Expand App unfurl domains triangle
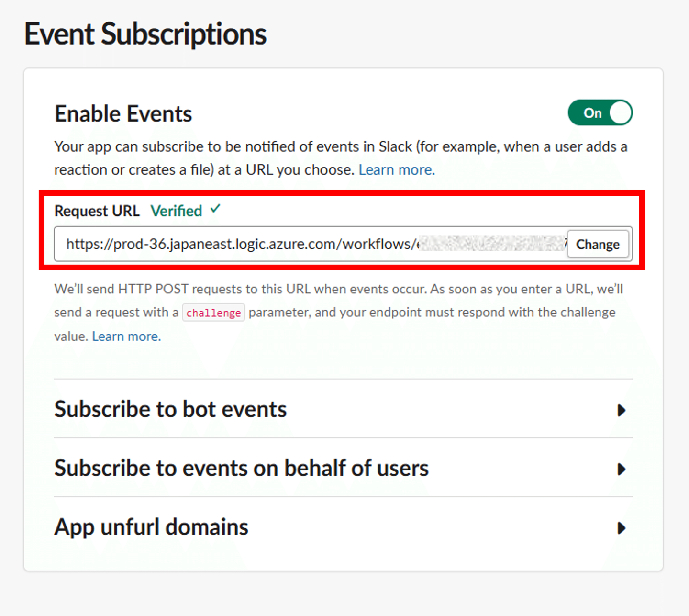 point(621,528)
